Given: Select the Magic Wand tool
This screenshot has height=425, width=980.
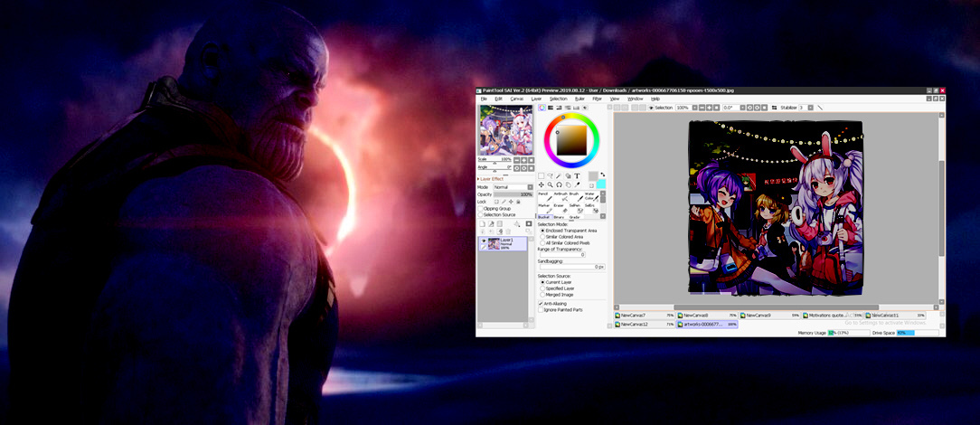Looking at the screenshot, I should pos(559,175).
